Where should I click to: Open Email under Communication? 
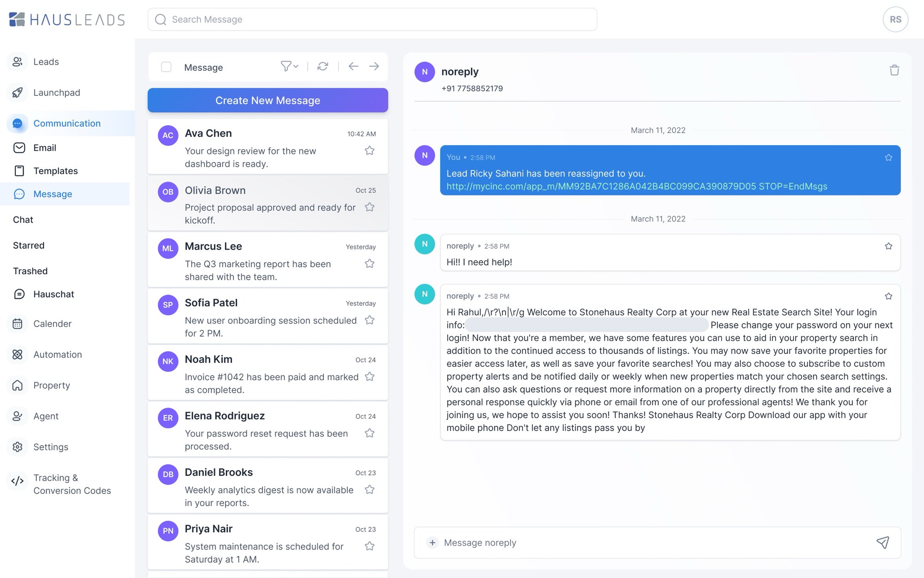pos(45,148)
